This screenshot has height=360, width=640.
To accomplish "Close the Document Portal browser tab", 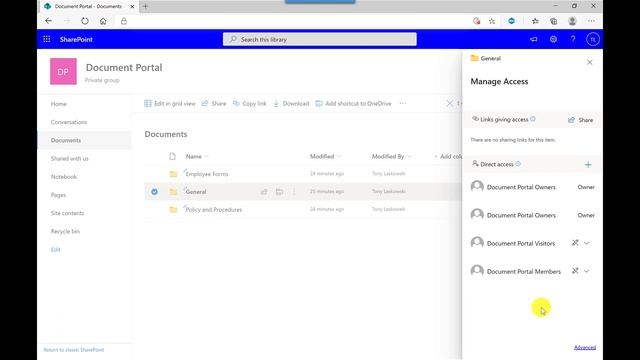I will click(x=132, y=7).
